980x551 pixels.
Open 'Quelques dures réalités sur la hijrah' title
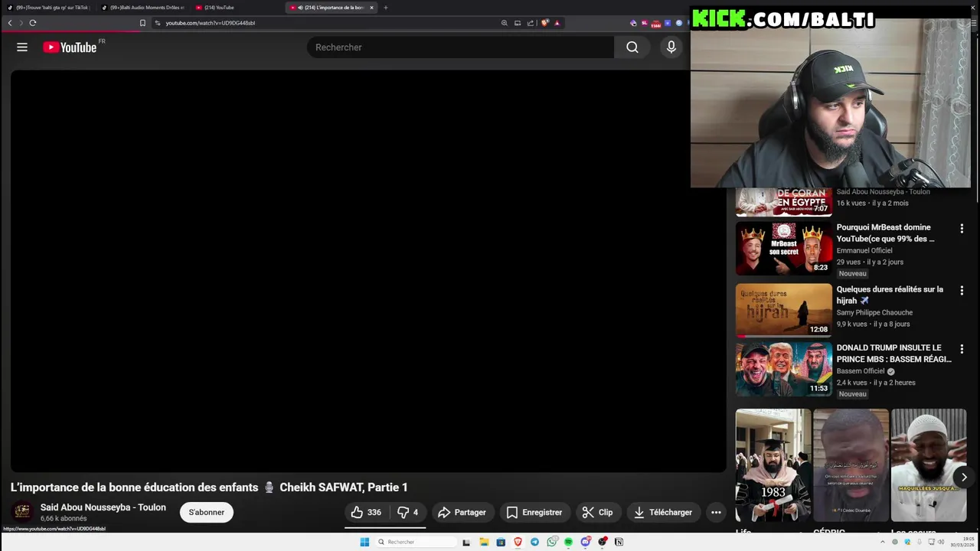(890, 295)
